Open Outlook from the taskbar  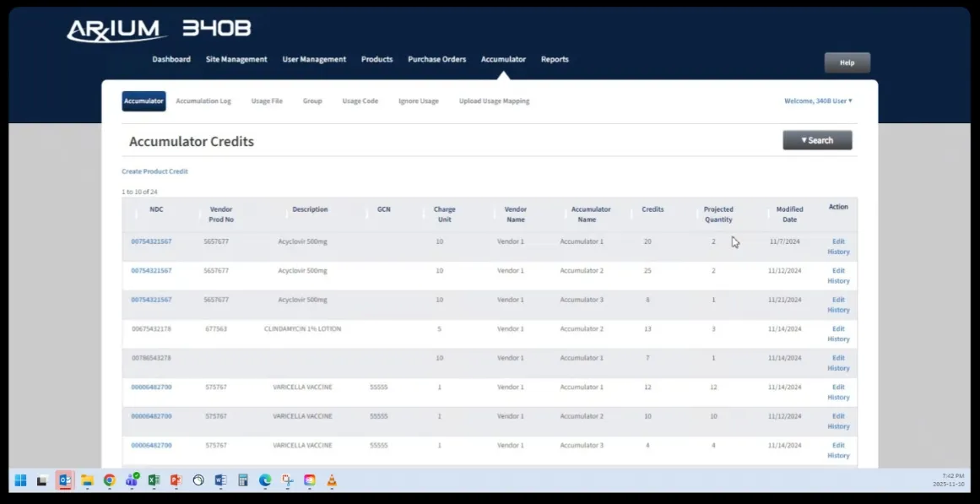point(65,480)
